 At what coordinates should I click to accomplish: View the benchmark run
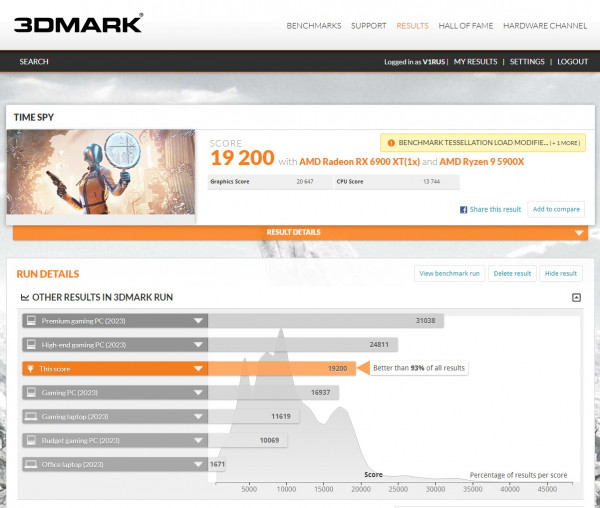[x=449, y=274]
